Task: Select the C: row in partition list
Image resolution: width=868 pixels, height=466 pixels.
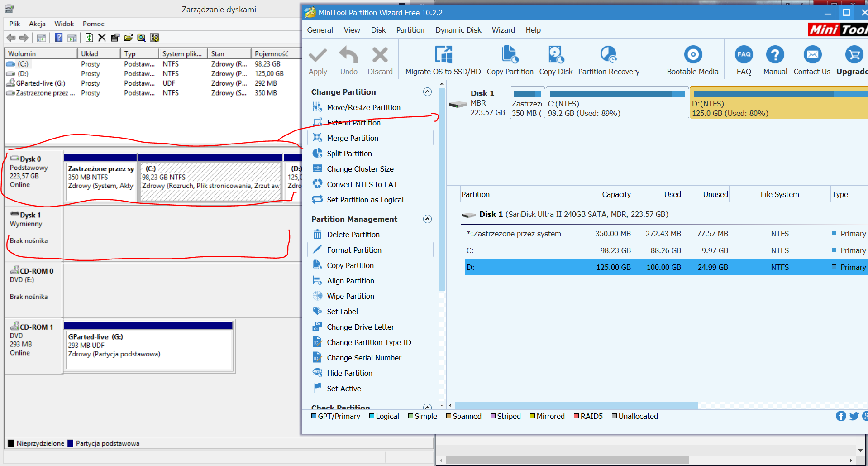Action: (x=666, y=250)
